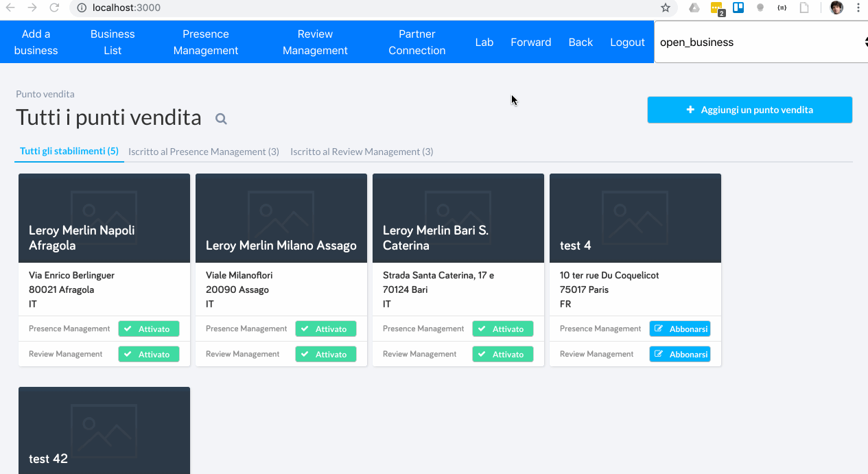
Task: Open the Chrome three-dot menu
Action: point(858,8)
